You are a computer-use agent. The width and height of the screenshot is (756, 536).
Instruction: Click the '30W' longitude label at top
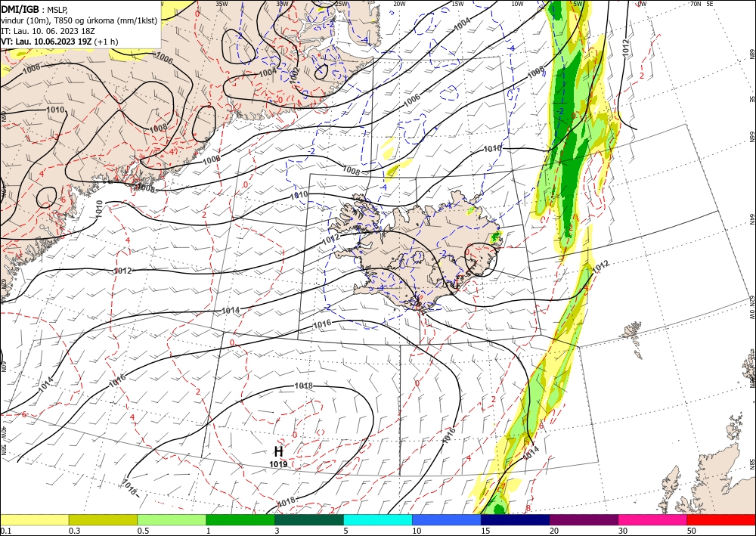point(282,3)
